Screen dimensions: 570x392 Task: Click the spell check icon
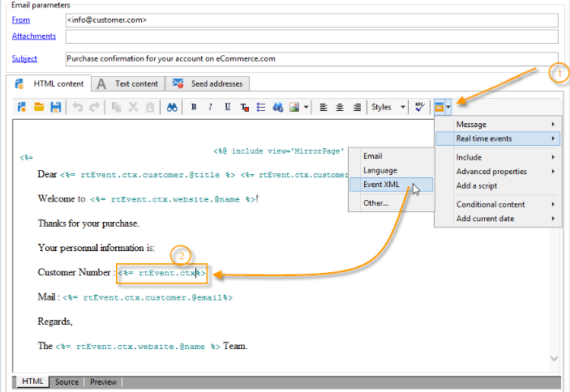419,107
